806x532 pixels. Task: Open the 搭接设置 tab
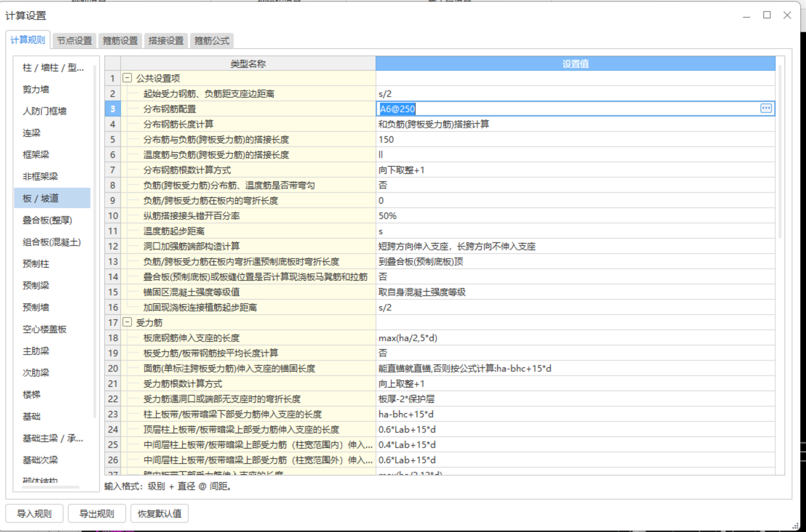pos(165,41)
